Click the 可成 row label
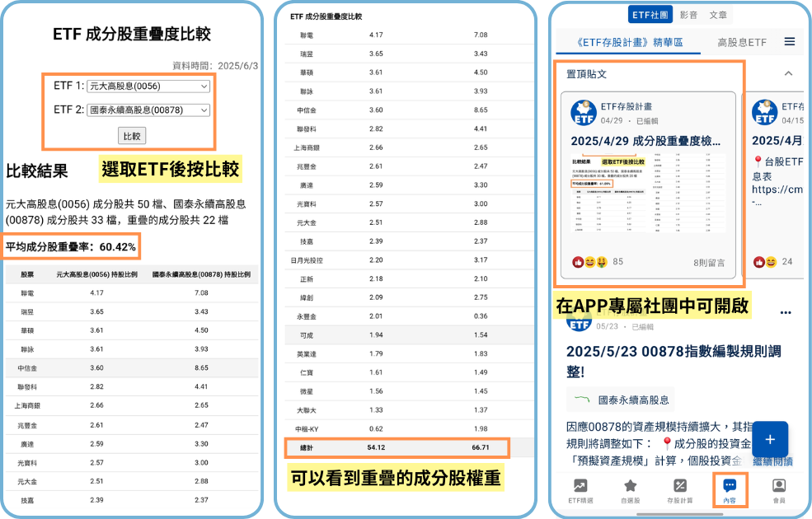 307,335
